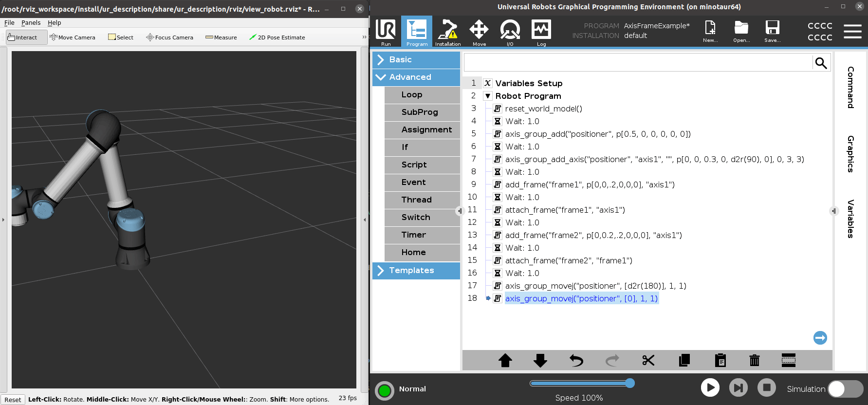Click the trash delete icon
Viewport: 868px width, 405px height.
(754, 360)
